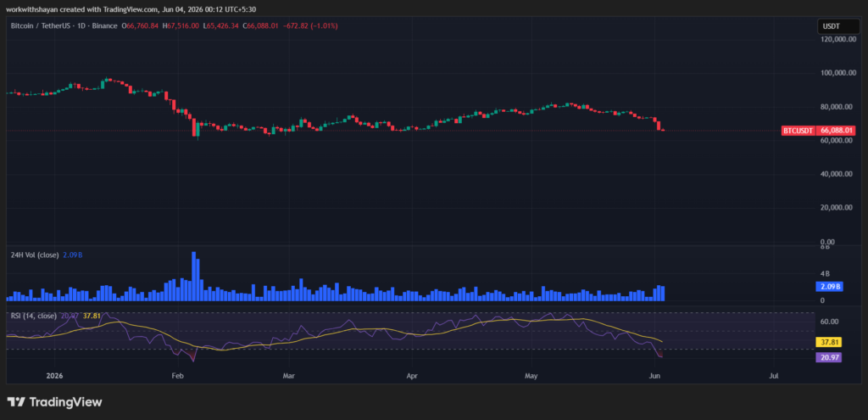Click the 20,000.00 price axis label
868x420 pixels.
tap(837, 208)
